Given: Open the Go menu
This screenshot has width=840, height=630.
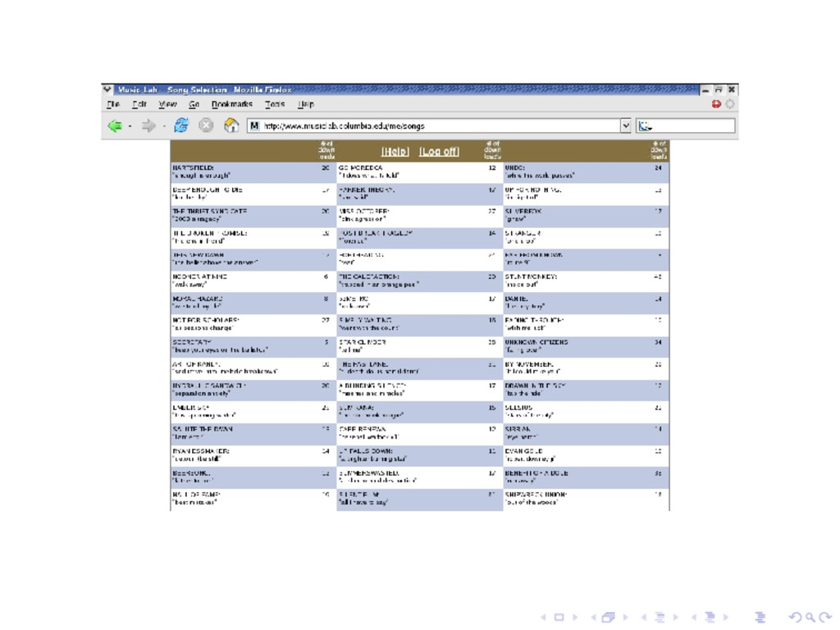Looking at the screenshot, I should pos(194,104).
